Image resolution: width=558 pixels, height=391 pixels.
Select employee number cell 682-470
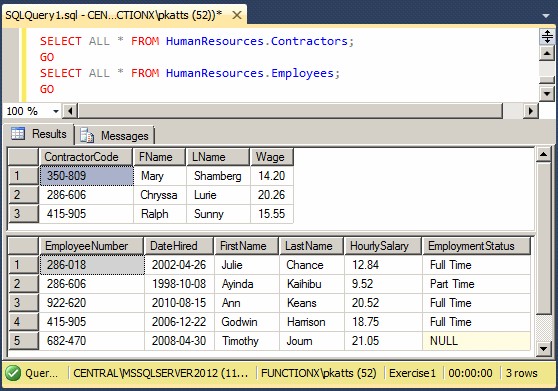92,341
